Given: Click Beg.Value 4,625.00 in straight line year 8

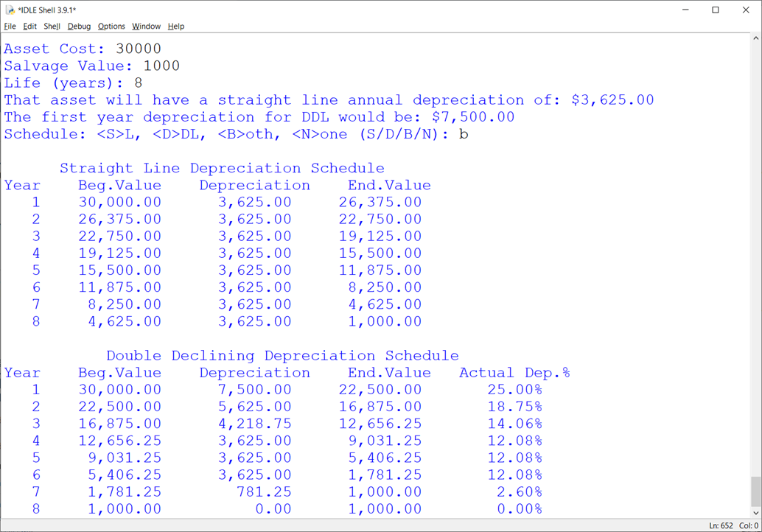Looking at the screenshot, I should [x=125, y=321].
